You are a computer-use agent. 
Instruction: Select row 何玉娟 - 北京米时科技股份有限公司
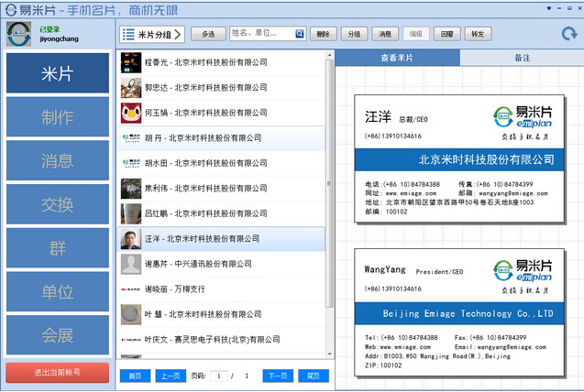pos(222,113)
